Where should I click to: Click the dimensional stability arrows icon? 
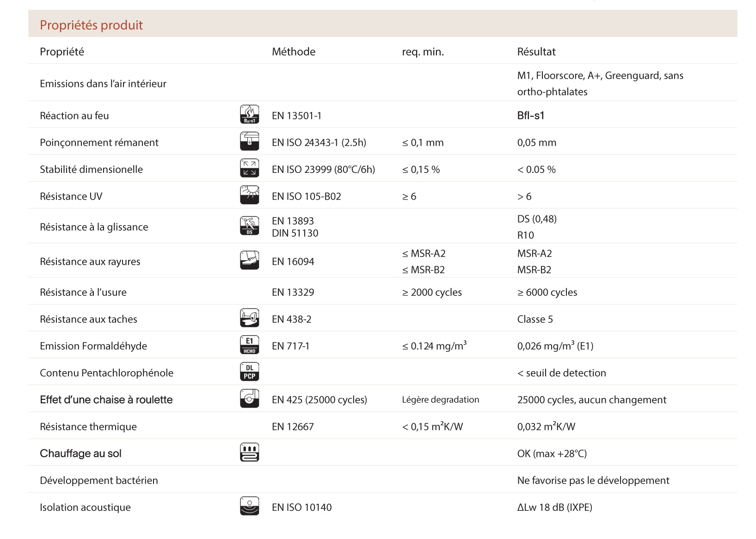pyautogui.click(x=249, y=168)
